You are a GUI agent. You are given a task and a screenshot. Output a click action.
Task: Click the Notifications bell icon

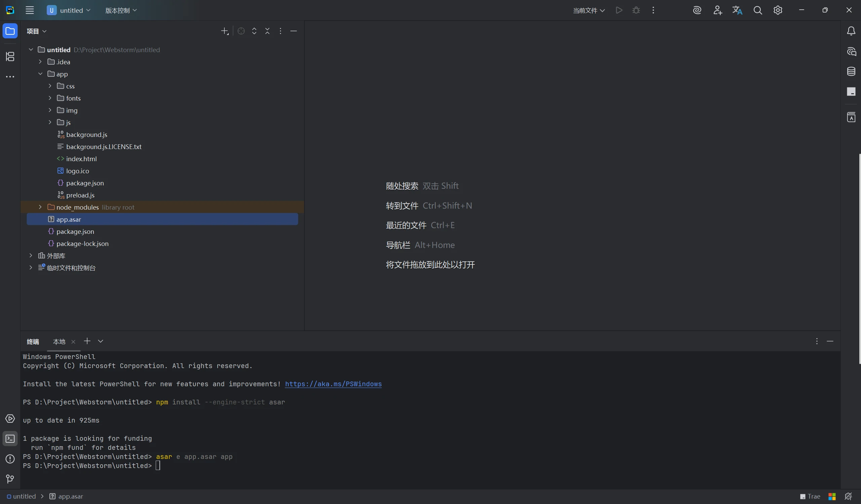(851, 31)
